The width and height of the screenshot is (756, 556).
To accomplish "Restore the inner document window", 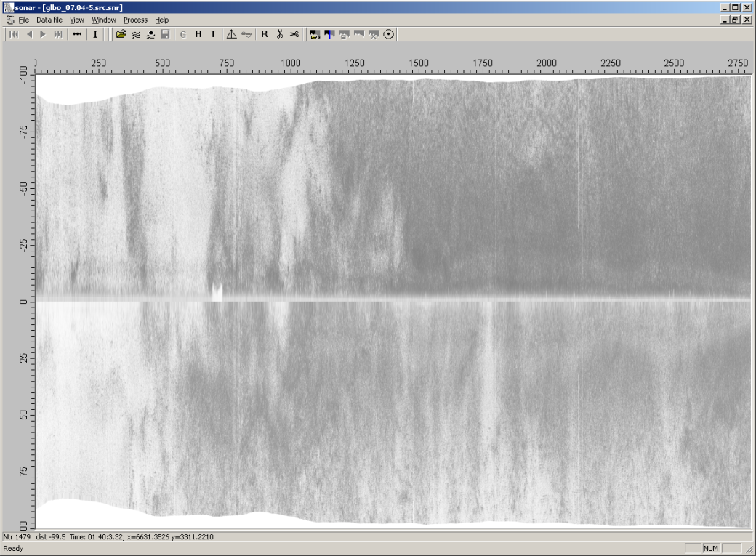I will (x=735, y=20).
